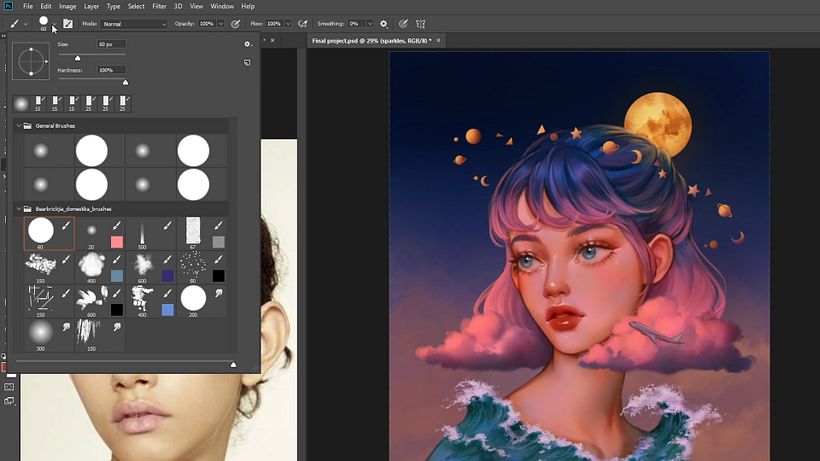Expand the tool preset arrow beside brush icon
820x461 pixels.
[26, 24]
